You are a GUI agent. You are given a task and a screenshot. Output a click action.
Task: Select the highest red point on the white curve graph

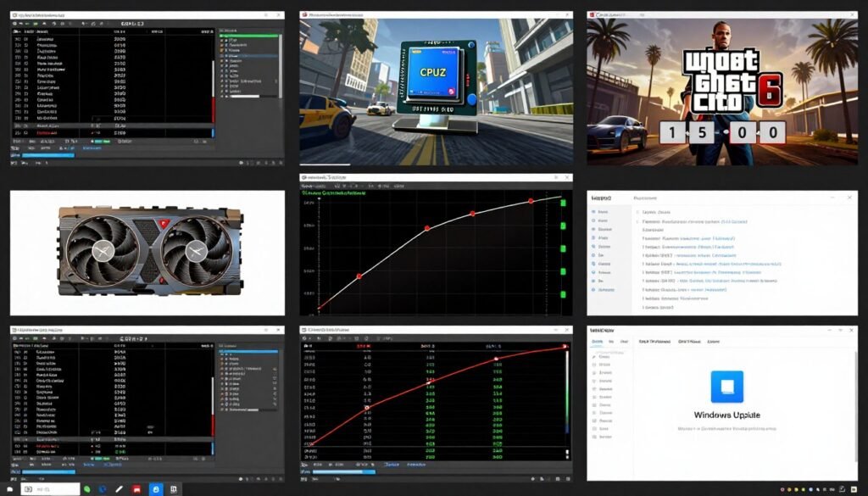[x=531, y=201]
